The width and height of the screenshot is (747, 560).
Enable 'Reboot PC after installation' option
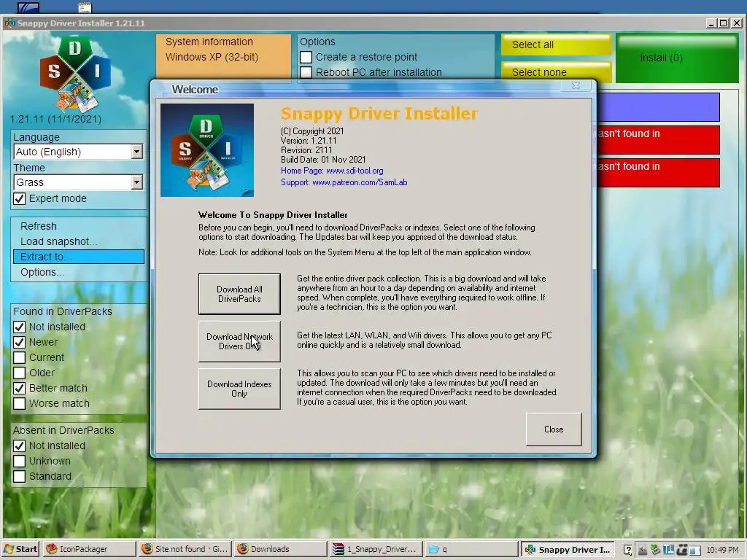(306, 72)
